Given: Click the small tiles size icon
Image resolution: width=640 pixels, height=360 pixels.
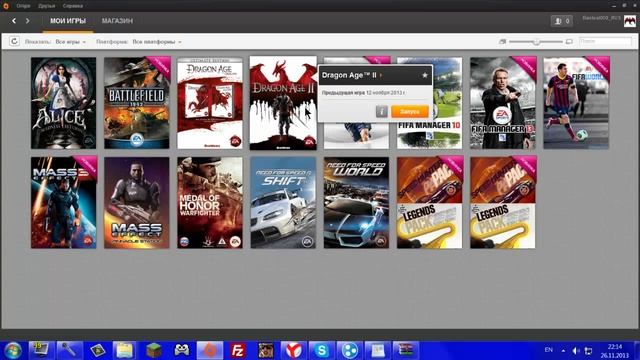Looking at the screenshot, I should coord(502,42).
